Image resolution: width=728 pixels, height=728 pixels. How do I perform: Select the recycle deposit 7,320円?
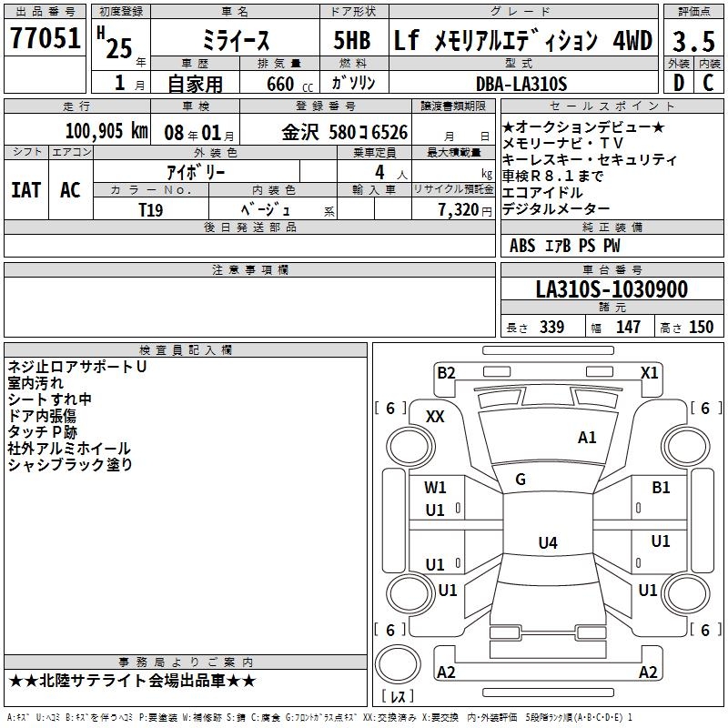(x=465, y=210)
